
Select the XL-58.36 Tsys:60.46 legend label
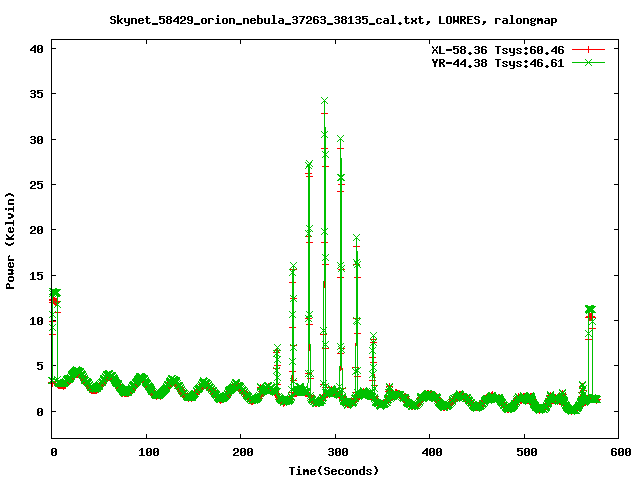(498, 50)
